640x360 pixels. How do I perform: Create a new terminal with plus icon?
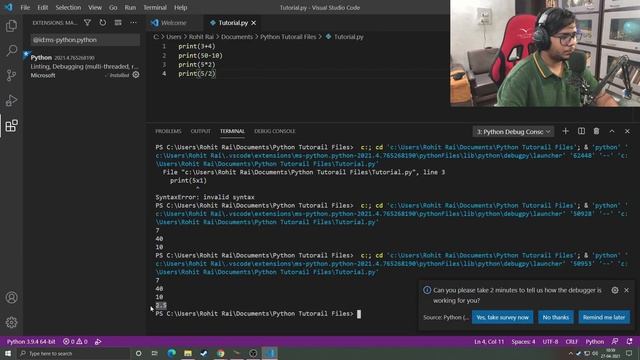tap(565, 131)
